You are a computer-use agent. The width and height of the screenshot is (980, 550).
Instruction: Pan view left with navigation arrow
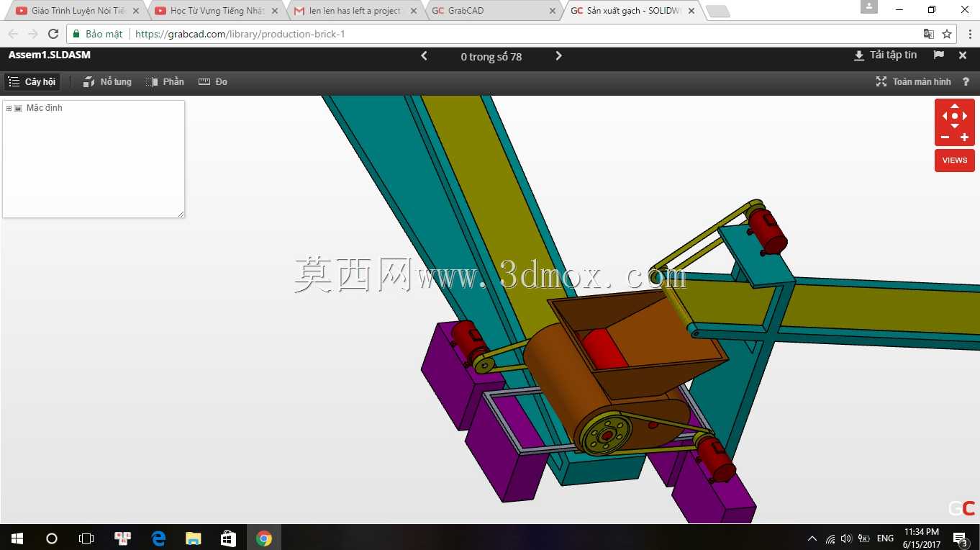point(944,116)
